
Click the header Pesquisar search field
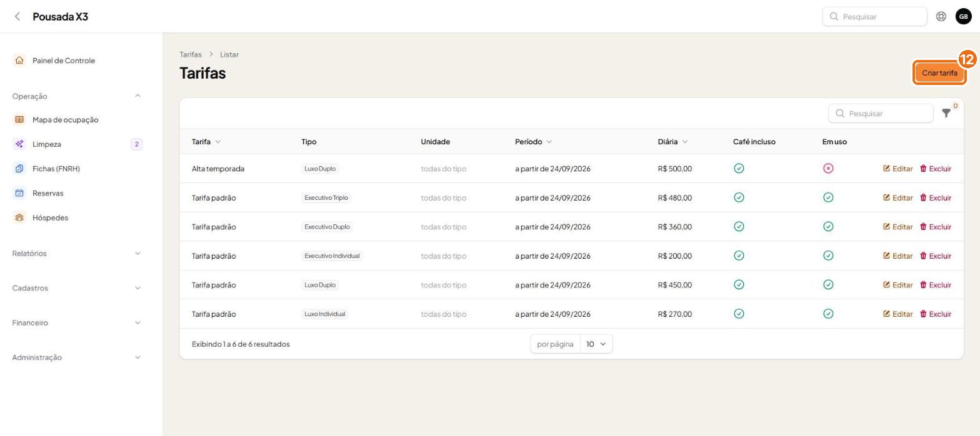click(x=874, y=16)
